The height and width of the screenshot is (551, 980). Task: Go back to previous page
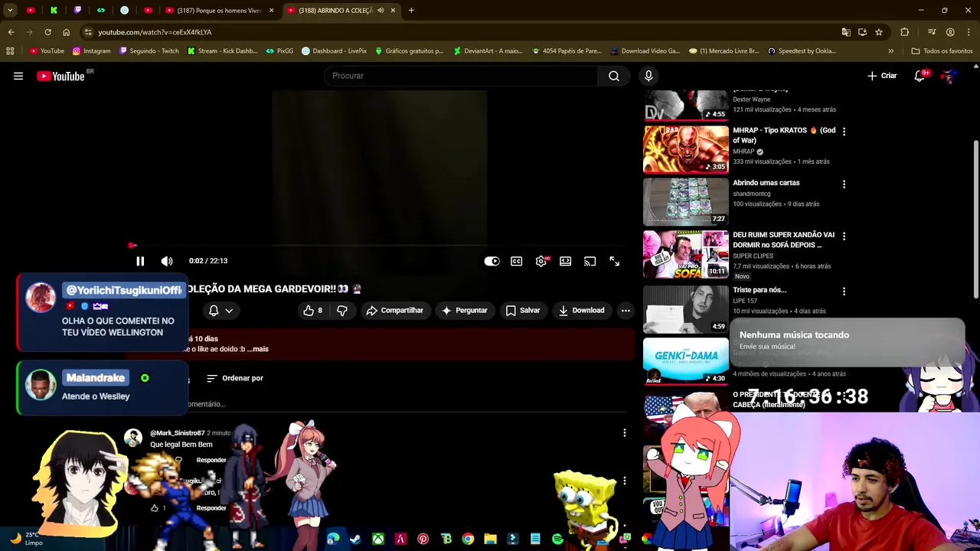coord(11,32)
